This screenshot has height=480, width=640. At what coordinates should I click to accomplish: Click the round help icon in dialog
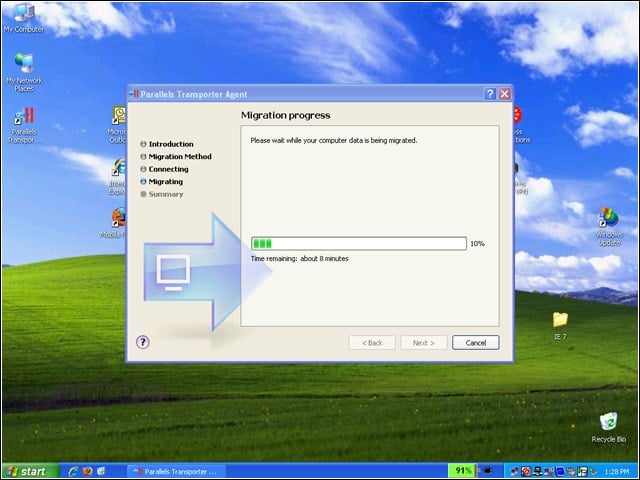pos(142,342)
